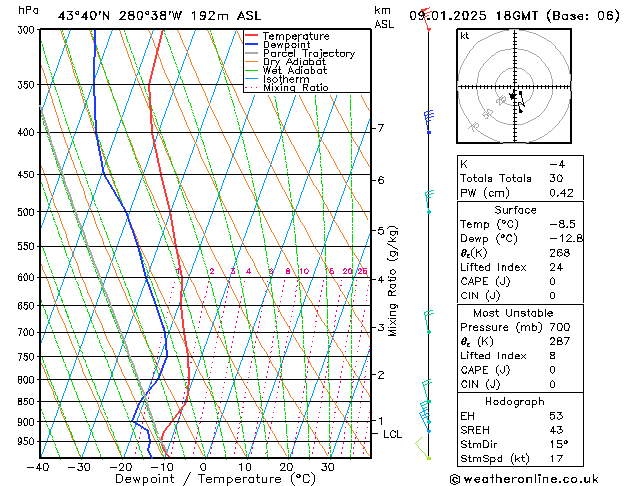Click the 300 hPa pressure label
The width and height of the screenshot is (629, 486).
coord(28,30)
